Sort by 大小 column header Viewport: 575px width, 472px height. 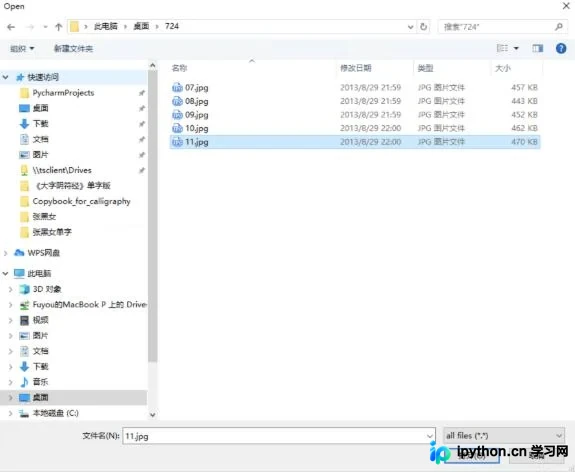click(x=503, y=68)
